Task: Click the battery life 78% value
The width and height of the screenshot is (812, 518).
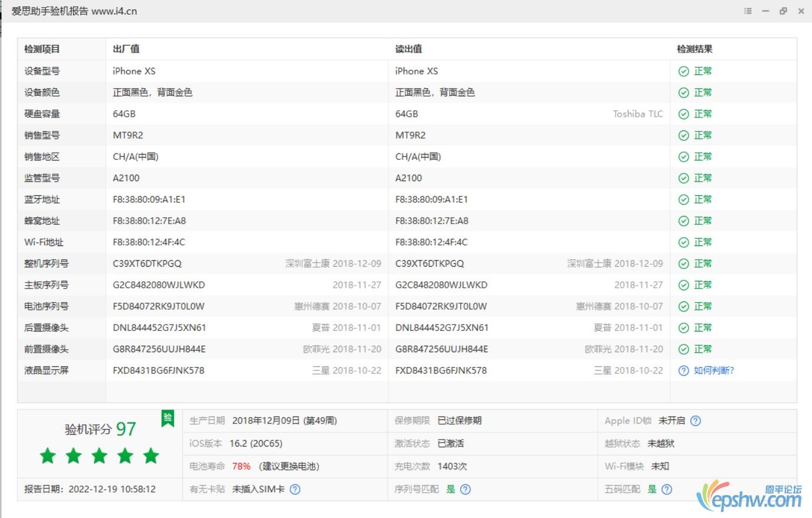Action: click(x=241, y=466)
